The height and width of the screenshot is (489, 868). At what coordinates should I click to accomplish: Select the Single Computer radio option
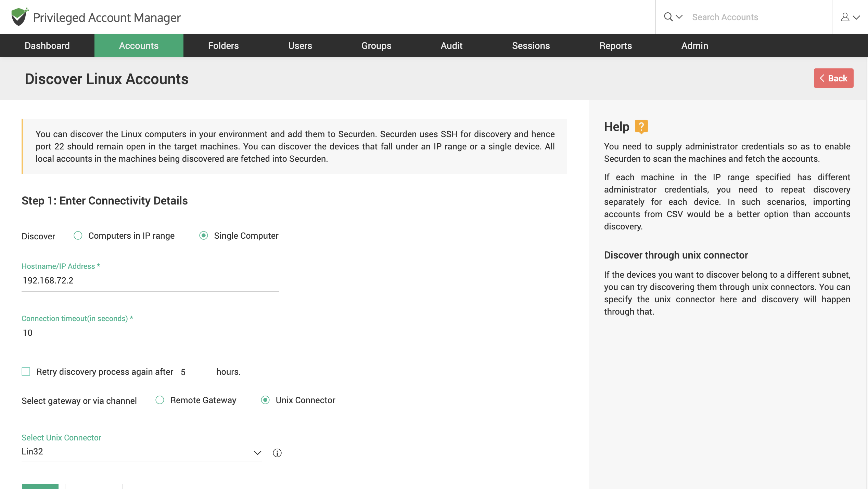pyautogui.click(x=204, y=236)
